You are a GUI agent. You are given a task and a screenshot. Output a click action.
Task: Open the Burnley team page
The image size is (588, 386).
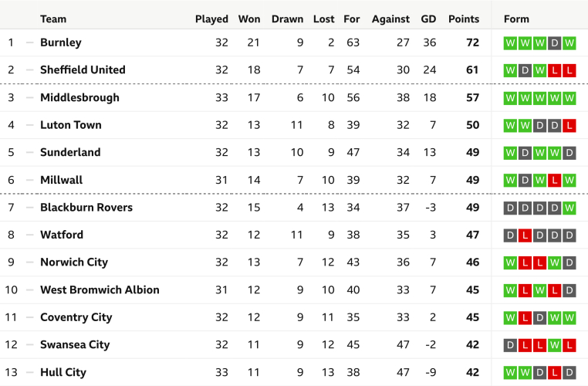pos(60,42)
